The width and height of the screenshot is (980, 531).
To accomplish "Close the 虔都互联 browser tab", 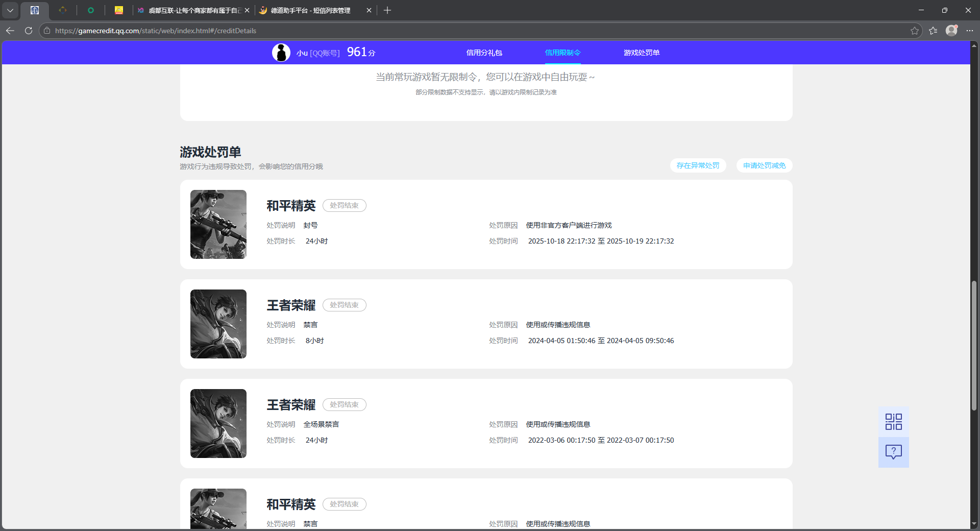I will 247,10.
